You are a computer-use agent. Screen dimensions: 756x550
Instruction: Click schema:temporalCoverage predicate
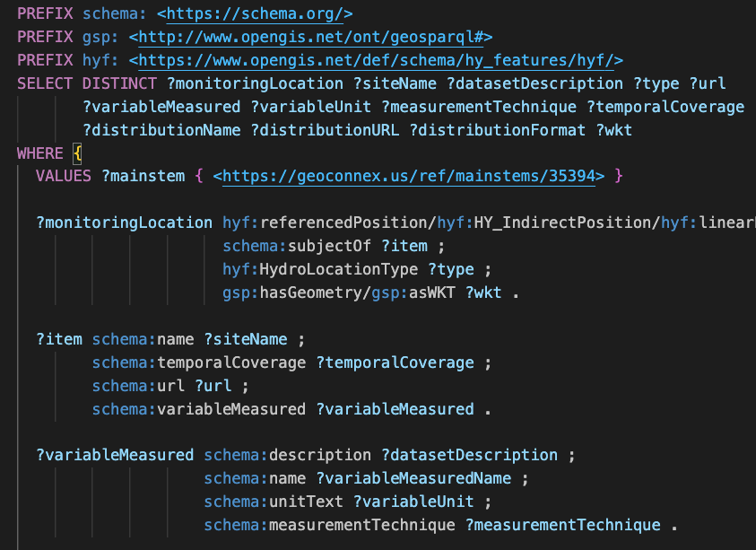click(x=199, y=362)
